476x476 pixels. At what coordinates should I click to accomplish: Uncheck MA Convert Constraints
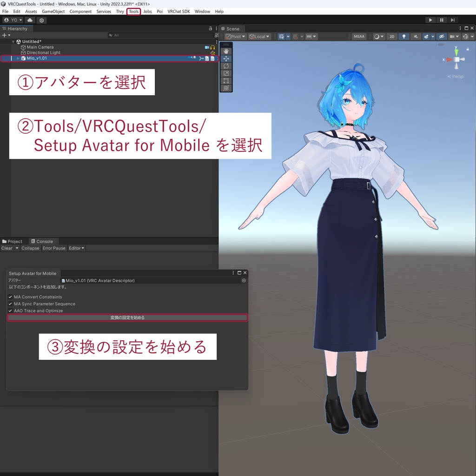click(x=10, y=297)
